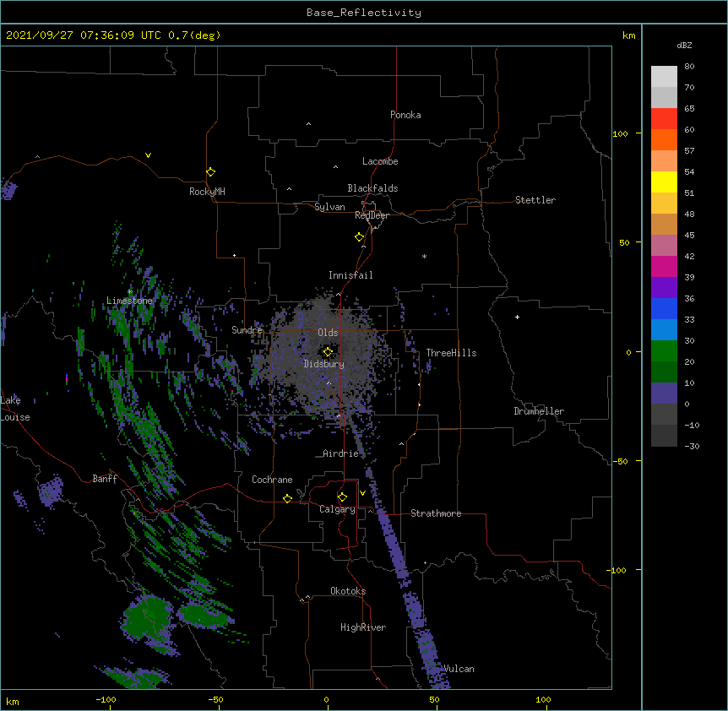Click the Stettler city label
Screen dimensions: 728x711
[535, 200]
